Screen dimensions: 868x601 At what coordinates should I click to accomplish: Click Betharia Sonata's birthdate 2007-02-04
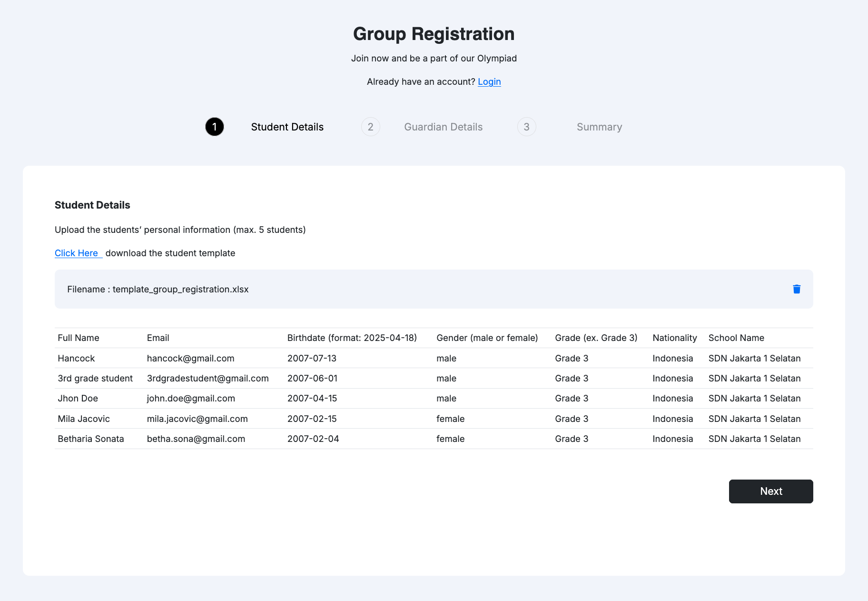(313, 439)
